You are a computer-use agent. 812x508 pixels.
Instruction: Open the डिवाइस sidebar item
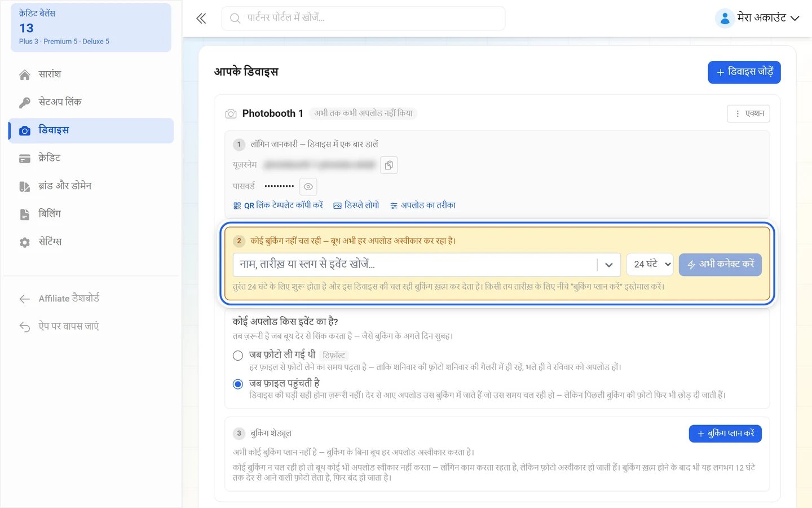(91, 130)
